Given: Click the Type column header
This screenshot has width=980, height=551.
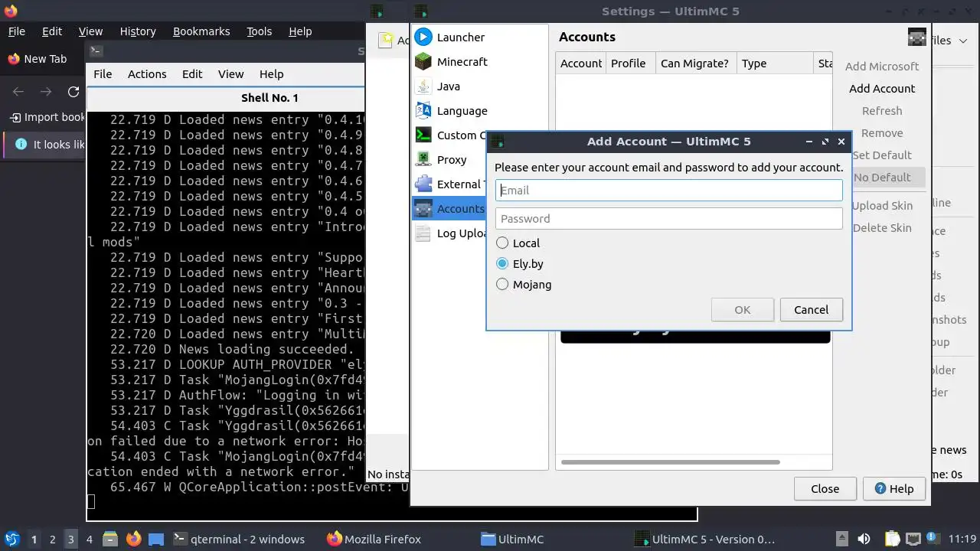Looking at the screenshot, I should [x=774, y=64].
